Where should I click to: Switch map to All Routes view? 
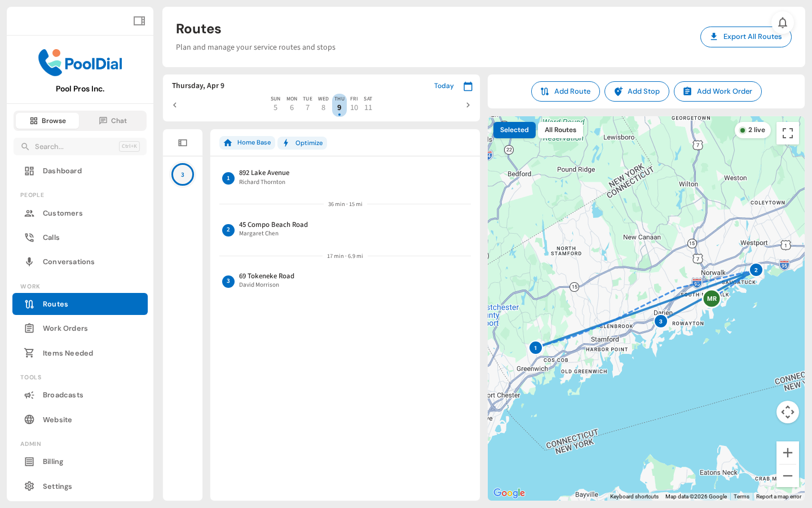pos(560,130)
